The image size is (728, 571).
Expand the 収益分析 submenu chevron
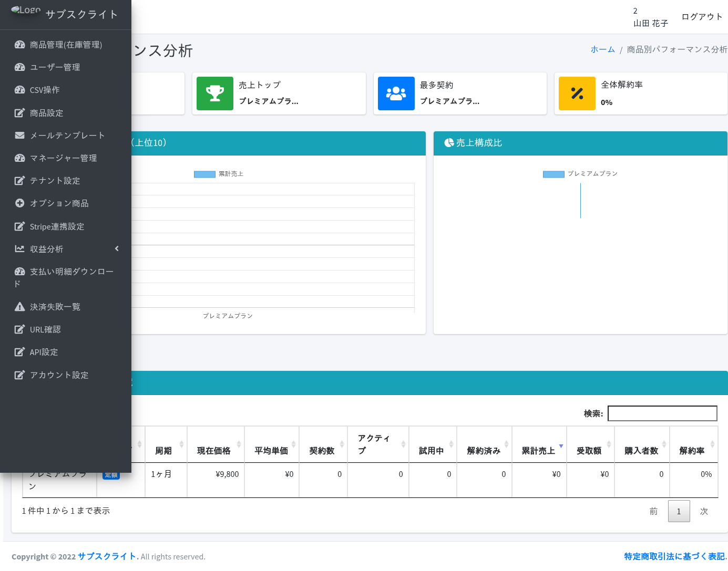tap(117, 249)
